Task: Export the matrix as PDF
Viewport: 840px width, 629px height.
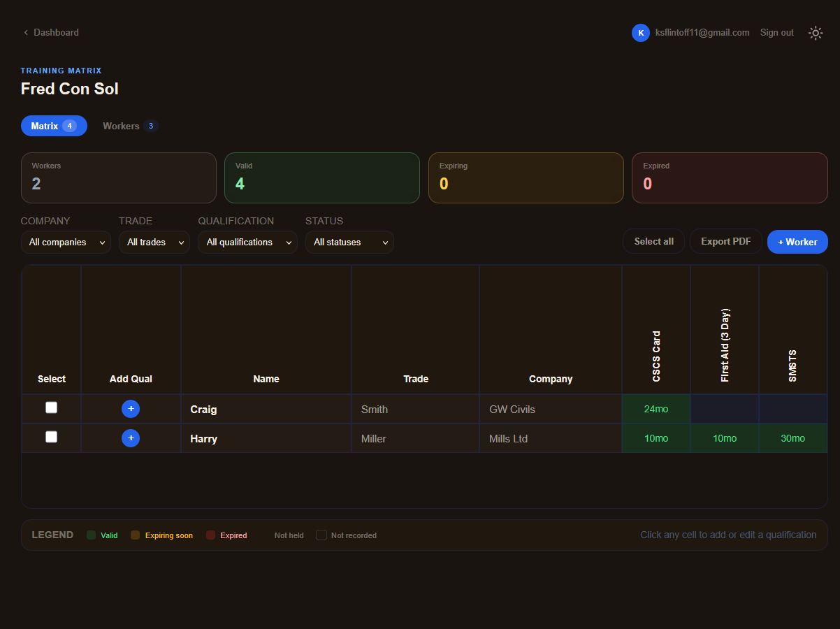Action: pyautogui.click(x=725, y=241)
